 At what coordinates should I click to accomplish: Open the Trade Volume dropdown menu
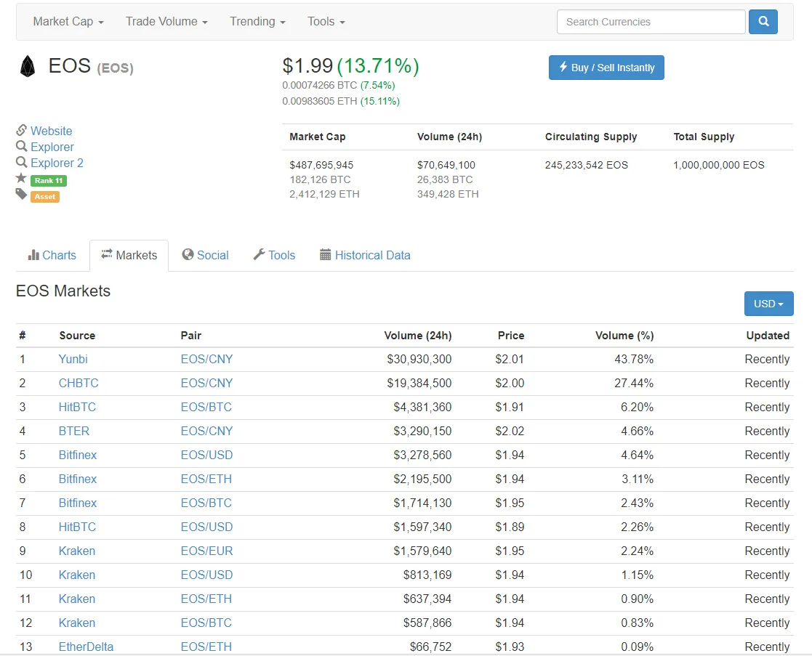(x=166, y=22)
